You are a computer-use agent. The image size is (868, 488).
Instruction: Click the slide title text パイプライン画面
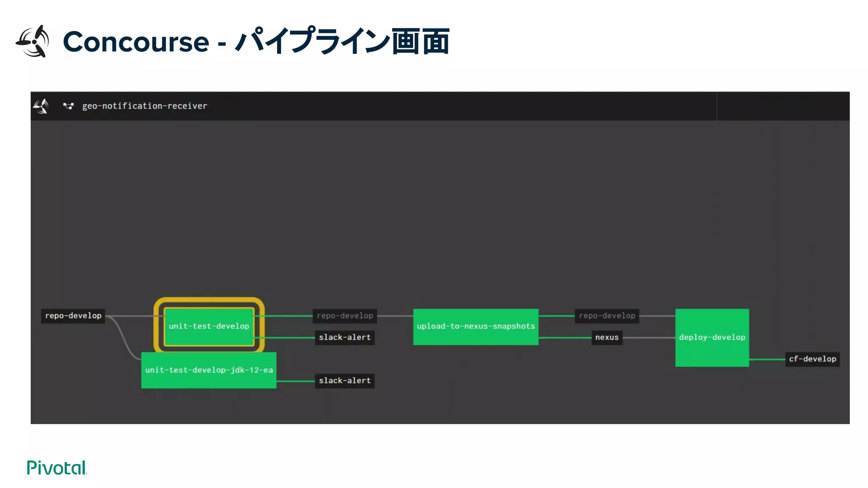pyautogui.click(x=342, y=41)
